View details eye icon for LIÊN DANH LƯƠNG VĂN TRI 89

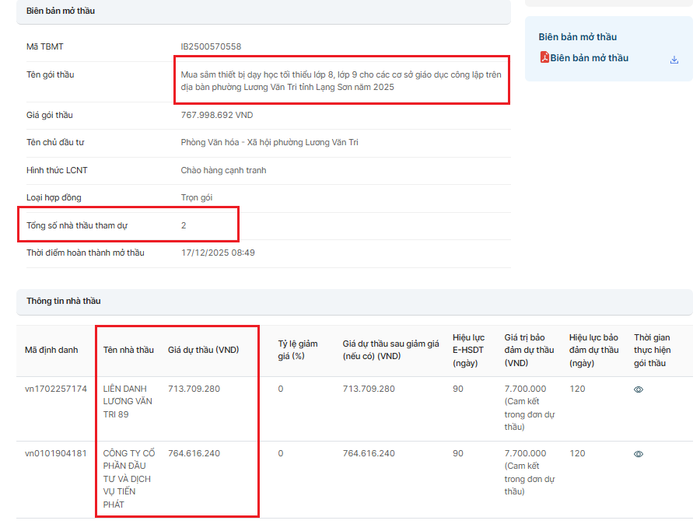click(x=639, y=389)
